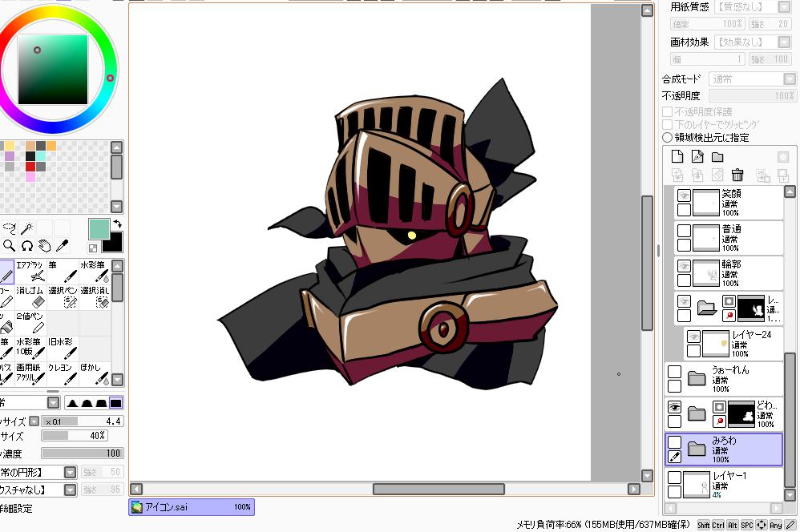Choose the 旧水彩 brush tool

63,348
